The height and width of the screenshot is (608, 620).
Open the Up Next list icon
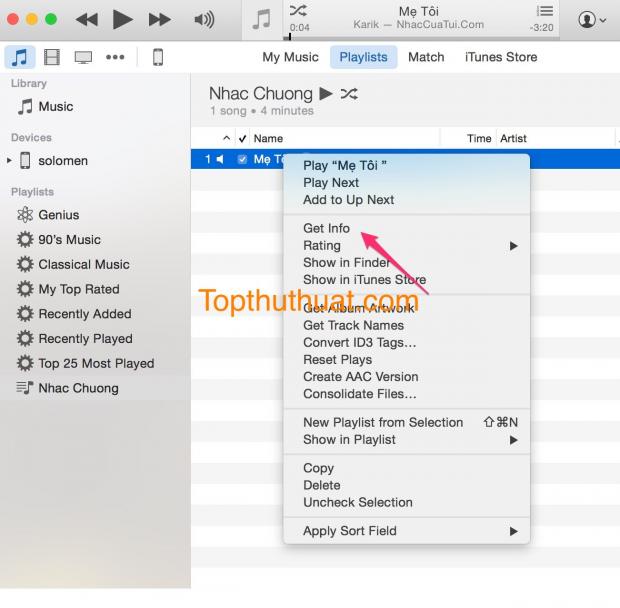click(545, 11)
